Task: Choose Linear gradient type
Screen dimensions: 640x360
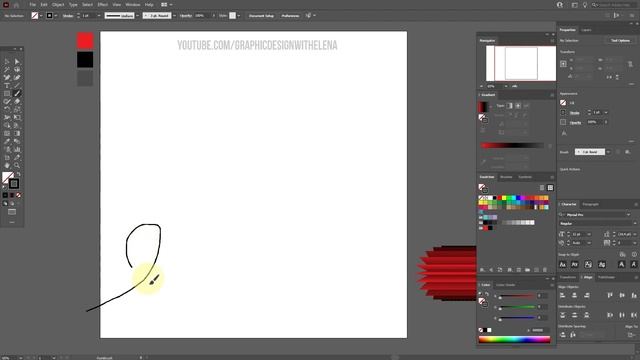Action: coord(509,106)
